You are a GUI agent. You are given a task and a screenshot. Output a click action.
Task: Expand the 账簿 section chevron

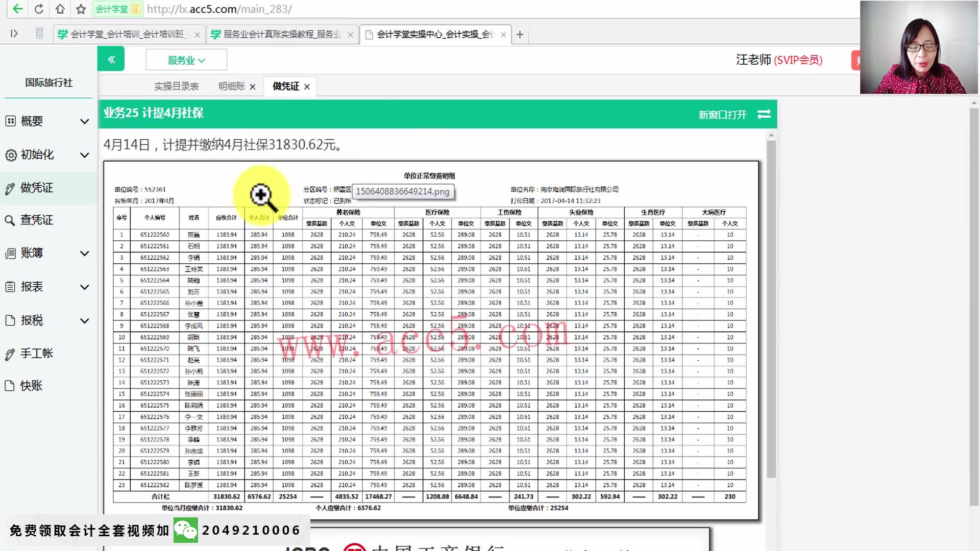(x=84, y=253)
